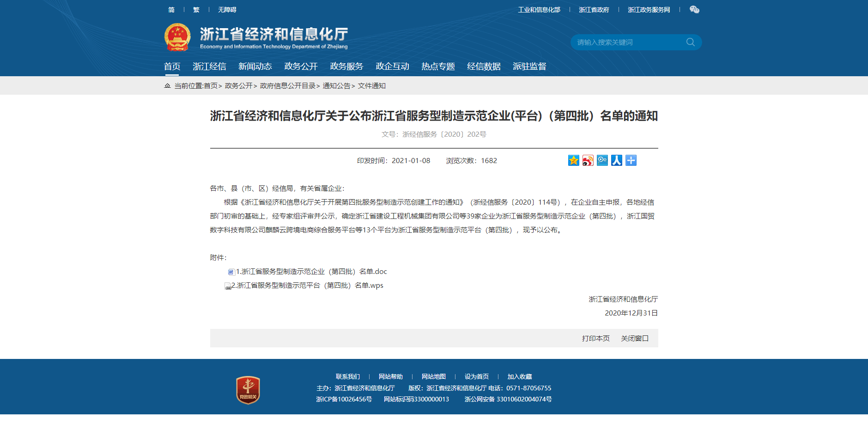Click the WeChat icon in the top bar

(x=694, y=9)
